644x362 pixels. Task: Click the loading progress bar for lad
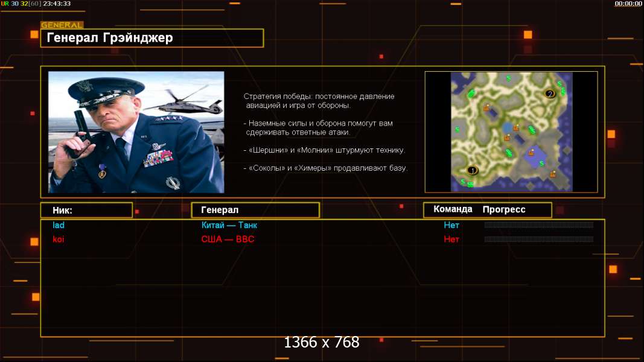pyautogui.click(x=538, y=225)
